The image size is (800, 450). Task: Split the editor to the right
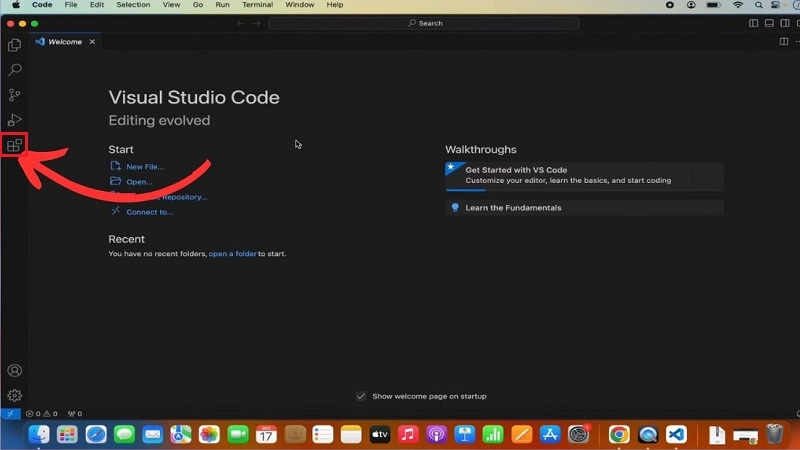pyautogui.click(x=784, y=42)
